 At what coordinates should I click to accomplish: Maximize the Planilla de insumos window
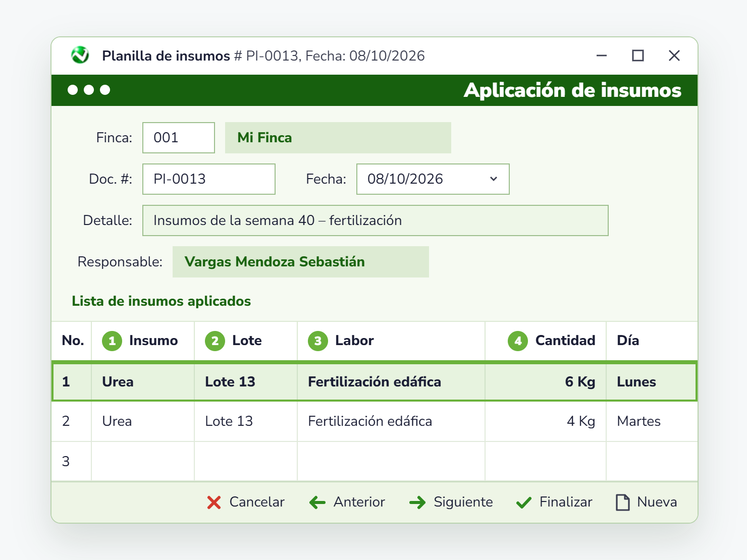(x=638, y=55)
